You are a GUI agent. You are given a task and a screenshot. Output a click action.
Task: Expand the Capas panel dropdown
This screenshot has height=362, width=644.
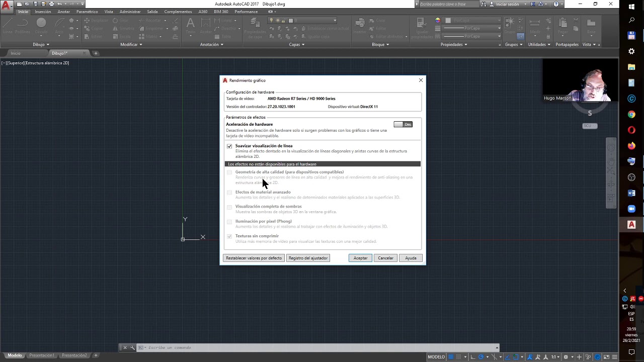pos(296,44)
